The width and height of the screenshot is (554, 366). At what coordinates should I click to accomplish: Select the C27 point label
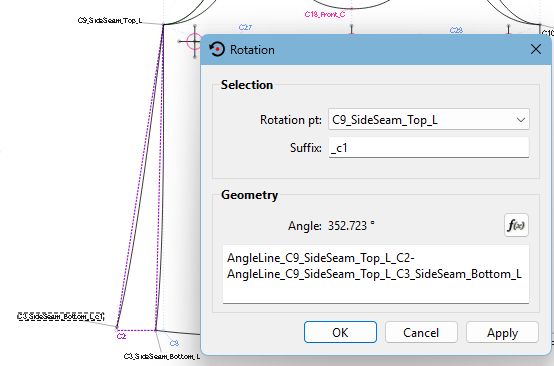coord(245,27)
